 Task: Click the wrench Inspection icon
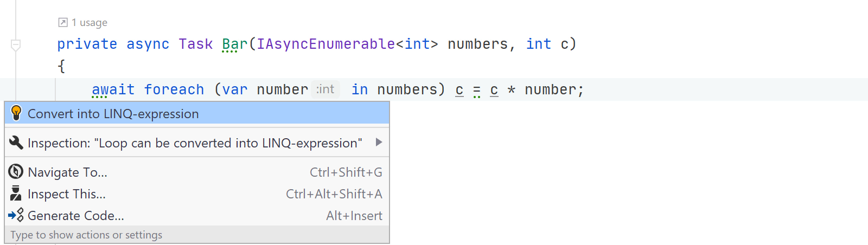(16, 143)
